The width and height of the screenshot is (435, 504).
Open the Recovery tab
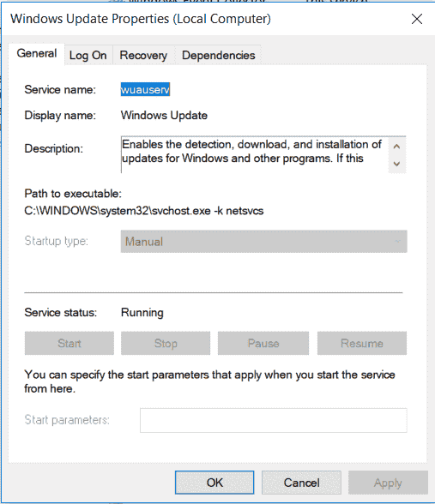143,55
